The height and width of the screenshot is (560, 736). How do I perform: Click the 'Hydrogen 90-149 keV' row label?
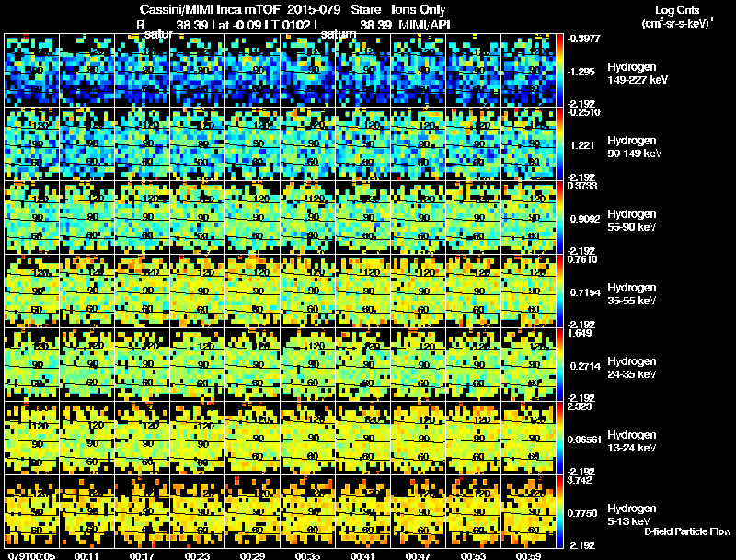pyautogui.click(x=635, y=147)
